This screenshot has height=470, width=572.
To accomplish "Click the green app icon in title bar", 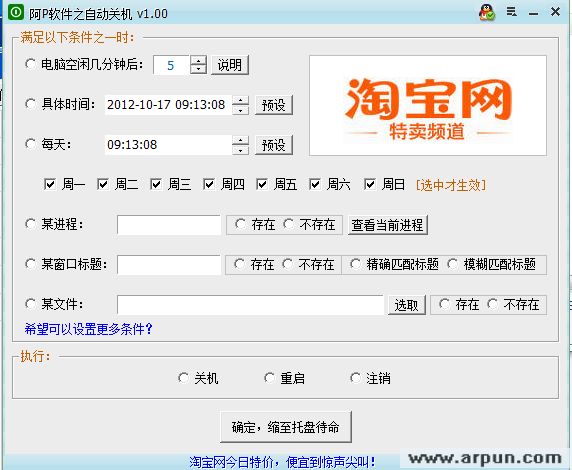I will tap(16, 12).
